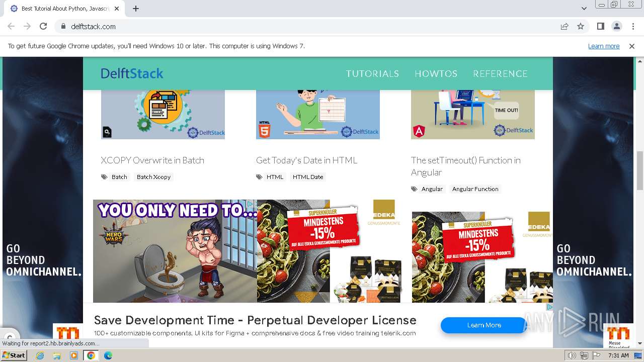Image resolution: width=644 pixels, height=362 pixels.
Task: Click the left GO BEYOND OMNICHANNEL ad
Action: tap(43, 201)
